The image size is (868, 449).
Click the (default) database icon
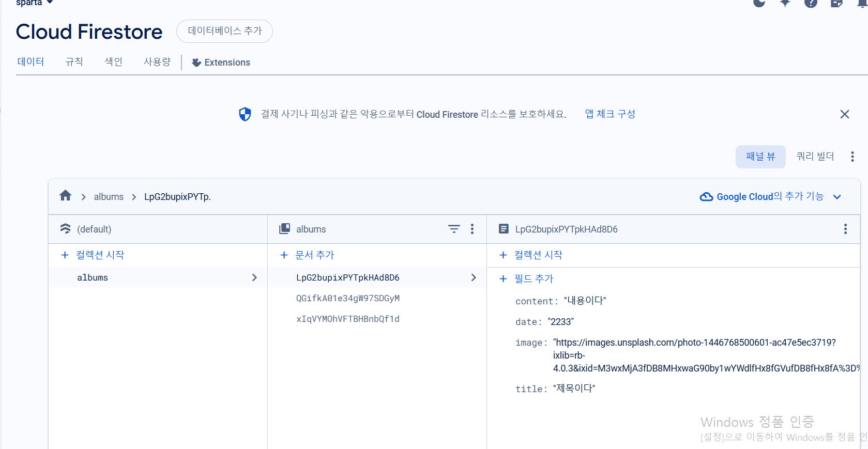click(66, 229)
